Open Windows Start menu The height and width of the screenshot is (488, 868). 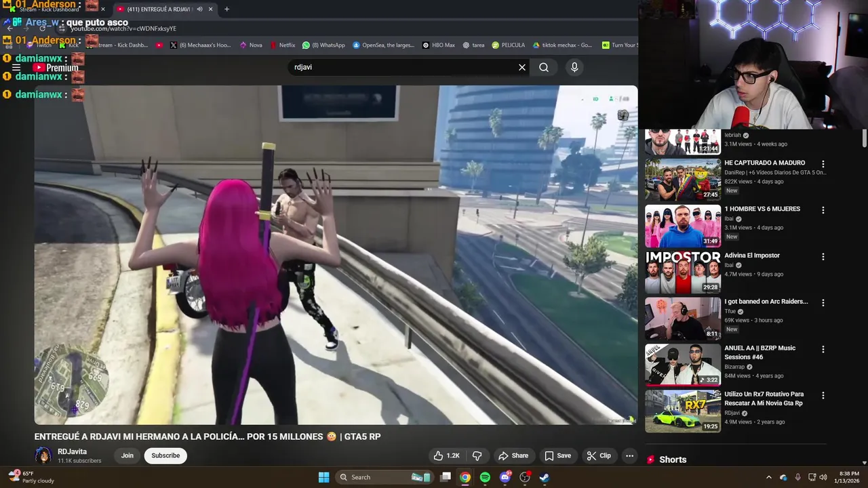point(323,477)
